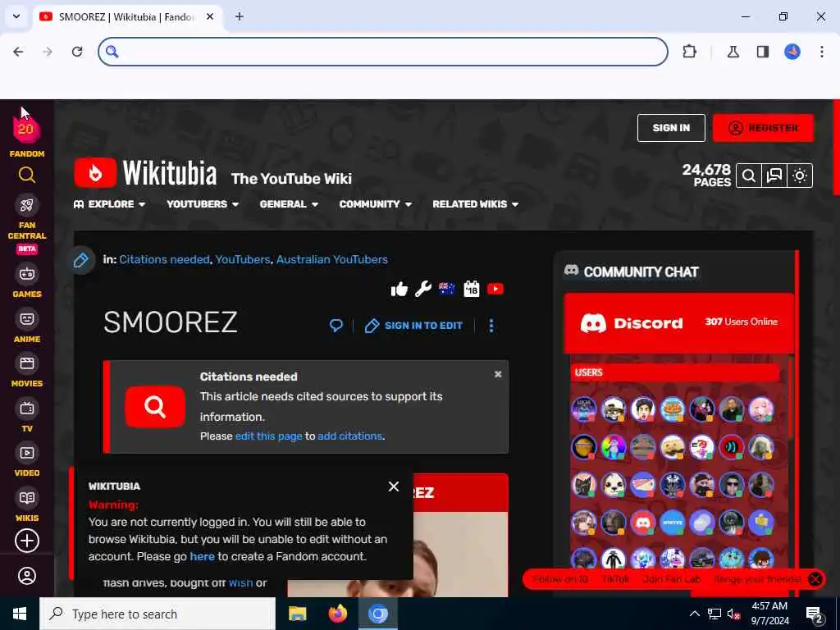Open the notification center icon
Image resolution: width=840 pixels, height=630 pixels.
pyautogui.click(x=815, y=614)
